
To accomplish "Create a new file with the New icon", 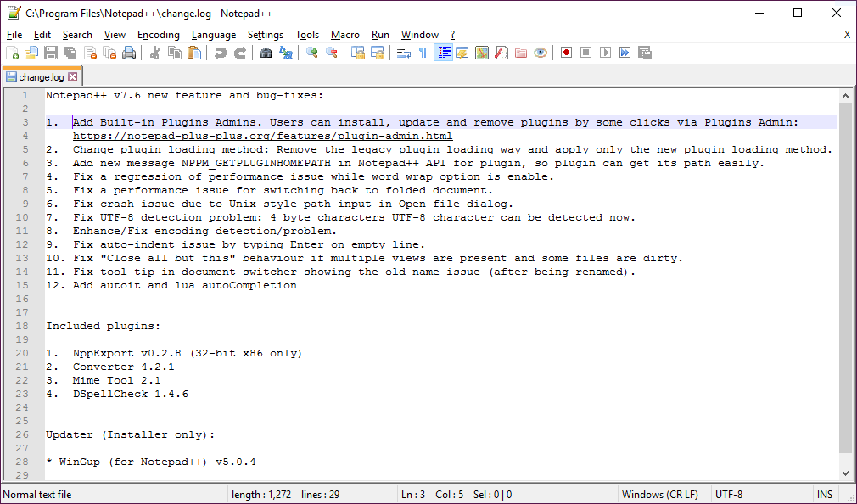I will click(12, 53).
